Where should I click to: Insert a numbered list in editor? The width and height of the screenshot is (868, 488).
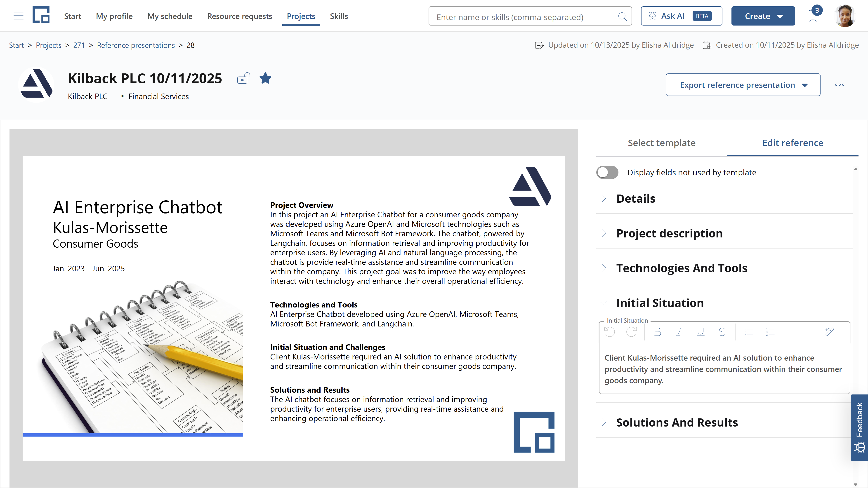click(x=770, y=332)
